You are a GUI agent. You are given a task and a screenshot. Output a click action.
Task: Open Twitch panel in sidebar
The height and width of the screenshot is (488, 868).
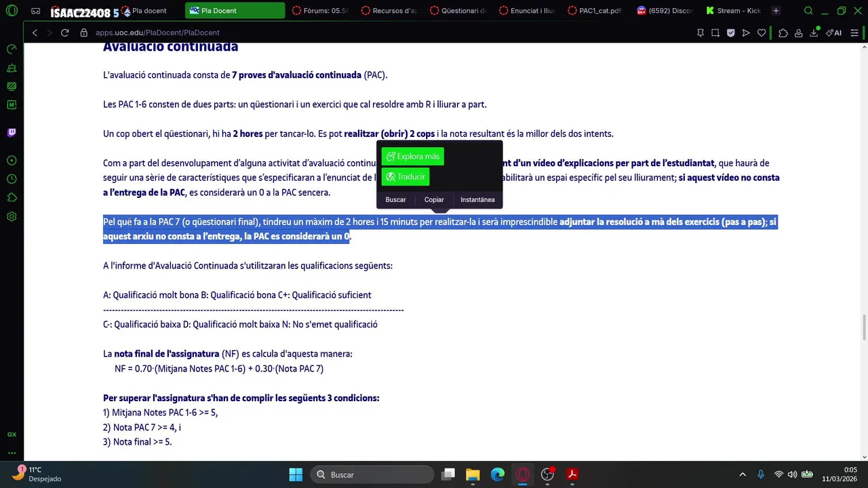12,132
